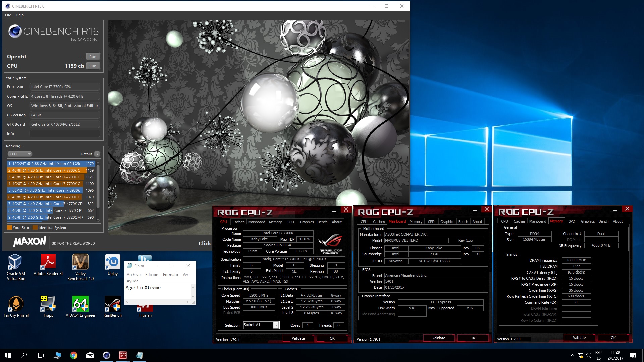Open Task View from the taskbar
The image size is (644, 362).
[x=40, y=355]
